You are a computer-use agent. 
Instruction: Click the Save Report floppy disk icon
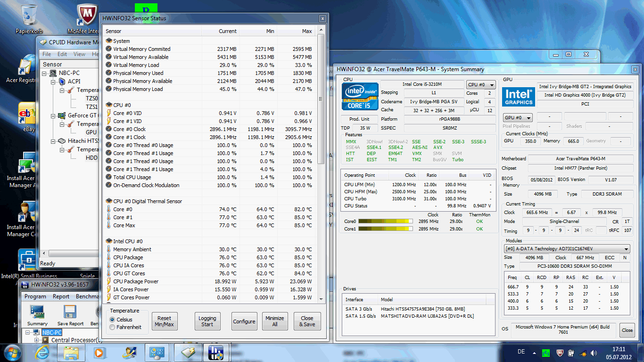click(x=70, y=315)
